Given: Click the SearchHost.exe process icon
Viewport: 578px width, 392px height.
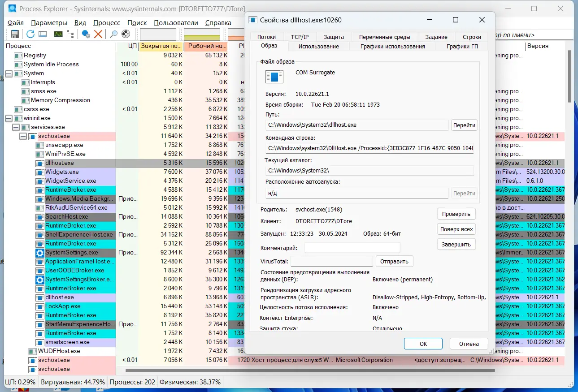Looking at the screenshot, I should [x=39, y=217].
